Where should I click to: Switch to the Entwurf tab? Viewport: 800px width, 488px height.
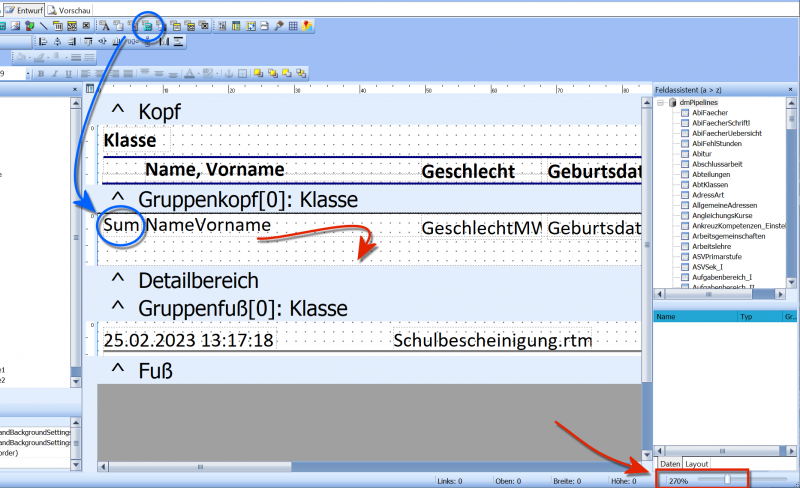24,10
